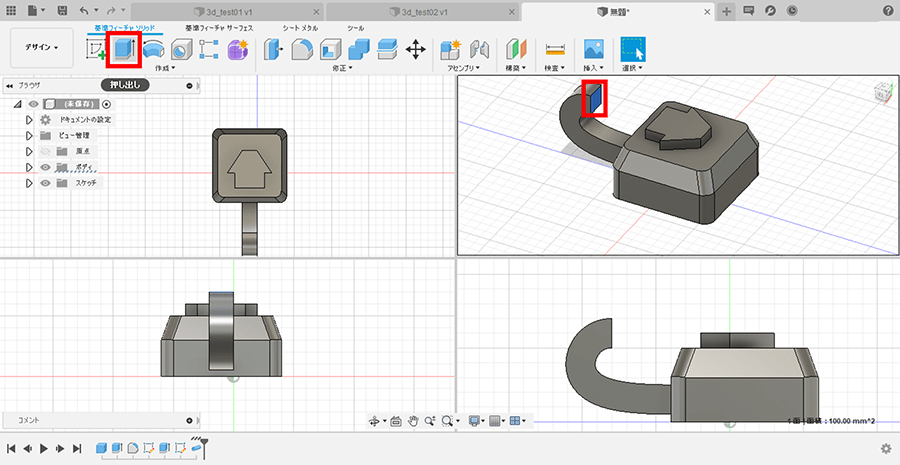Image resolution: width=900 pixels, height=465 pixels.
Task: Select the Revolve tool icon
Action: coord(153,49)
